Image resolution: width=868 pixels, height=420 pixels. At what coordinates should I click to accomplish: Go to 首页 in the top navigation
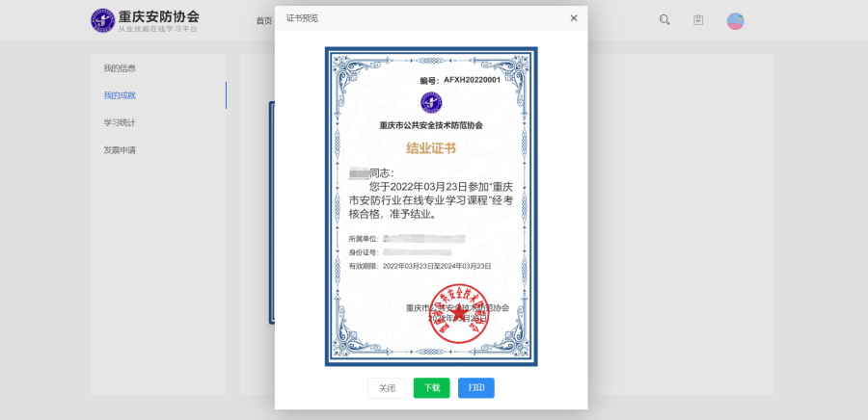point(264,20)
